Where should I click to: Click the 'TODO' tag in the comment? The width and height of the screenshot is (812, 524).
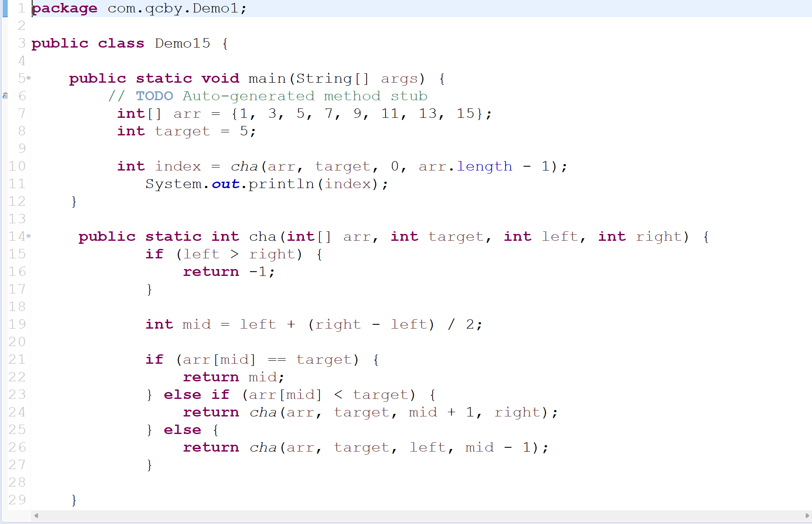[154, 96]
